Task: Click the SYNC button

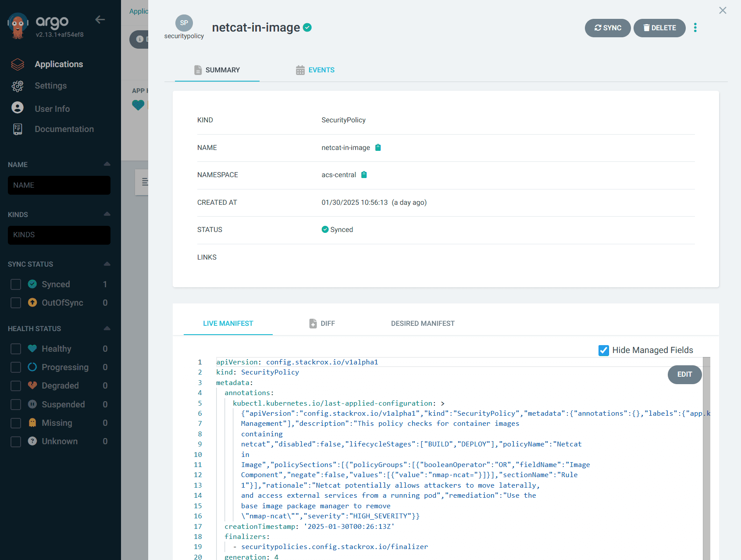Action: (x=608, y=28)
